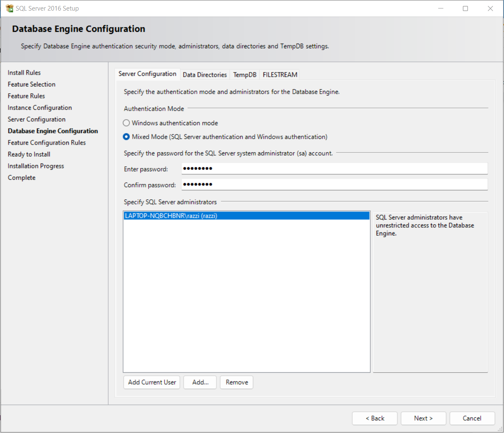504x433 pixels.
Task: Minimize the SQL Server 2016 Setup window
Action: [x=441, y=8]
